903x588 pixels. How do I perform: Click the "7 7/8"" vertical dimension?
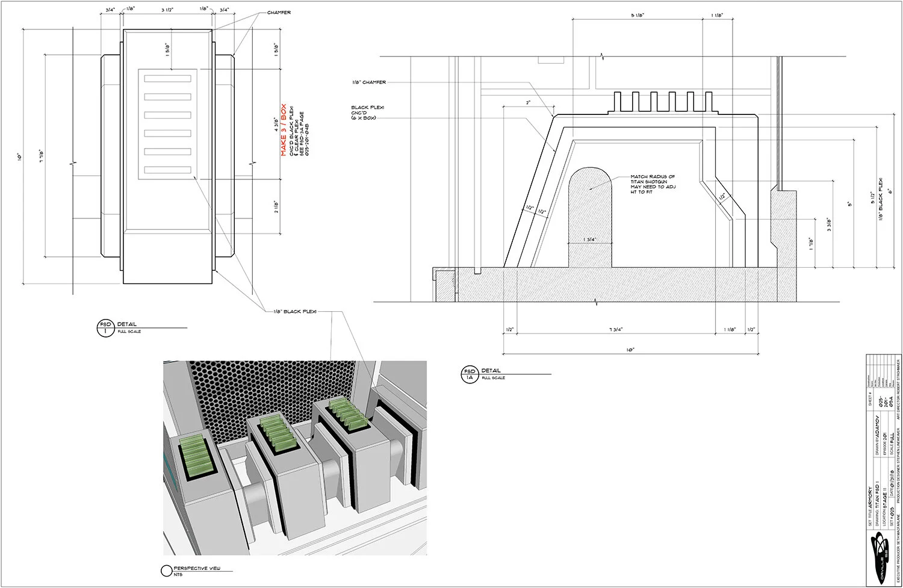[x=41, y=156]
